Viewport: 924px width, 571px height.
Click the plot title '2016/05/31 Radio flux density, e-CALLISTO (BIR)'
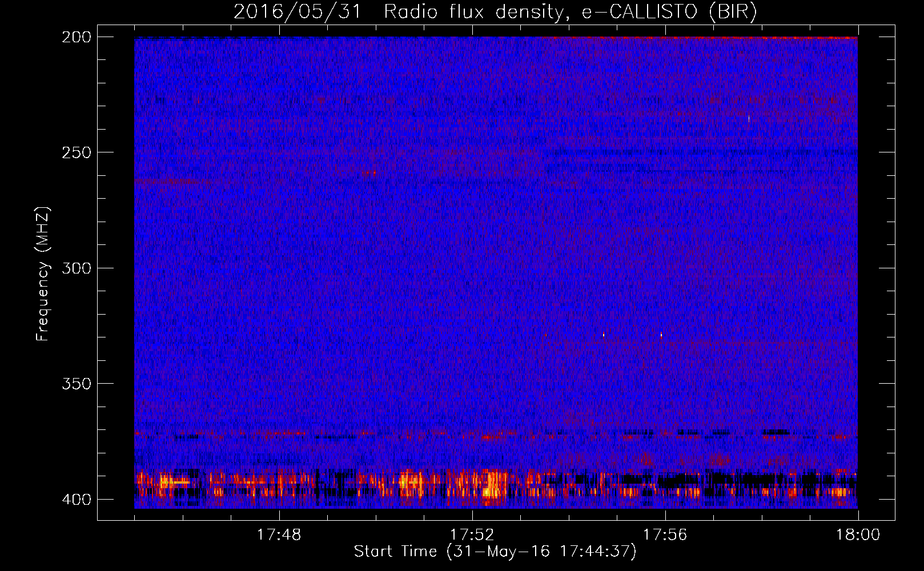coord(495,12)
